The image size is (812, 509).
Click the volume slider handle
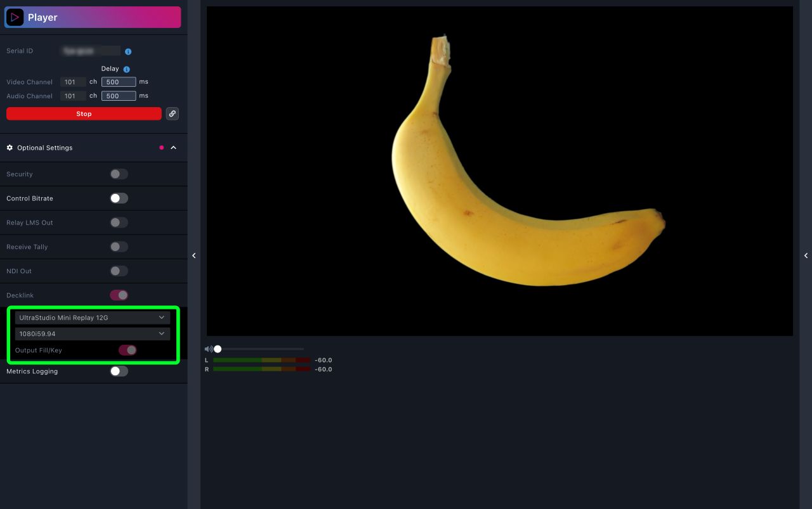218,349
